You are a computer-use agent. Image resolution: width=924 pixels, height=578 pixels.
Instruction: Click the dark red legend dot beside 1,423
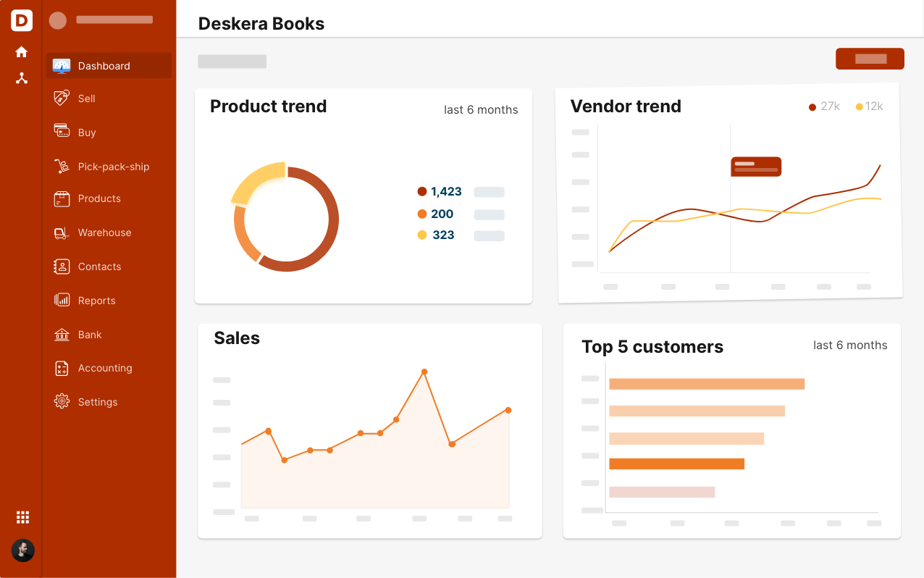pos(422,192)
